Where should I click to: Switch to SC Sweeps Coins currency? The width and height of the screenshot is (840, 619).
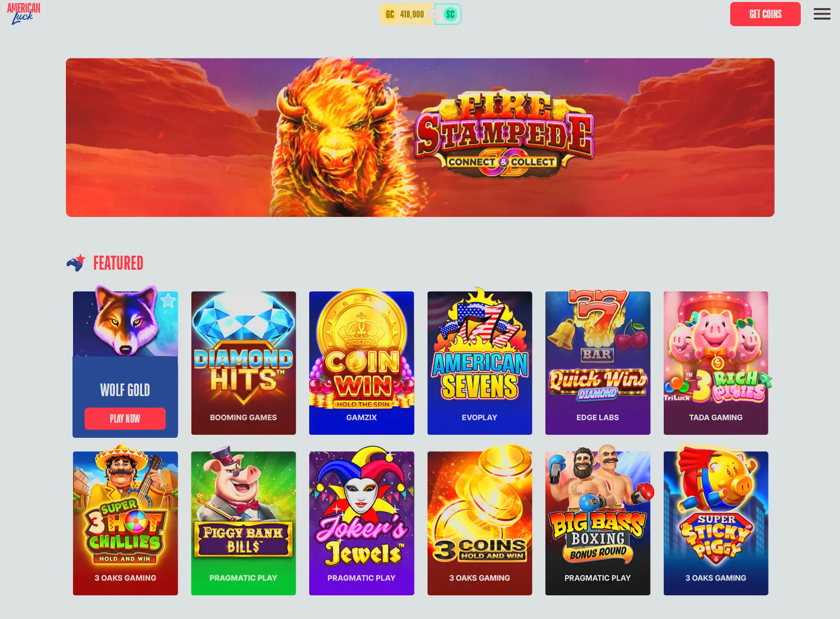pyautogui.click(x=449, y=14)
